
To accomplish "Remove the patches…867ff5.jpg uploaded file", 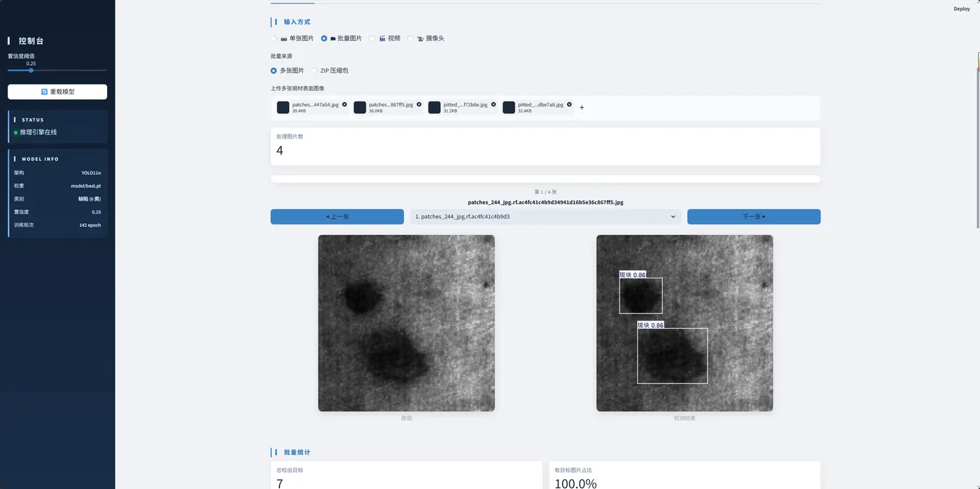I will pos(419,104).
